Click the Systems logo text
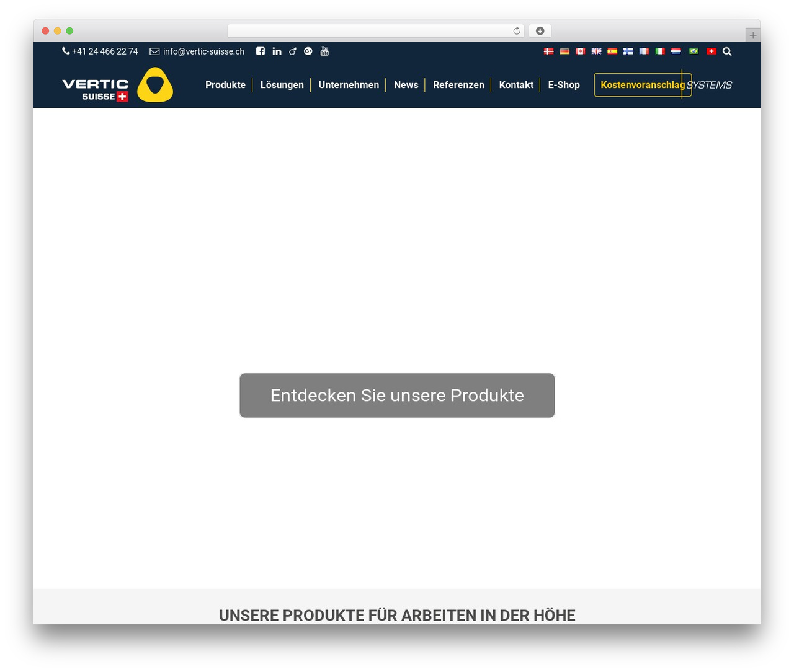794x672 pixels. tap(709, 85)
